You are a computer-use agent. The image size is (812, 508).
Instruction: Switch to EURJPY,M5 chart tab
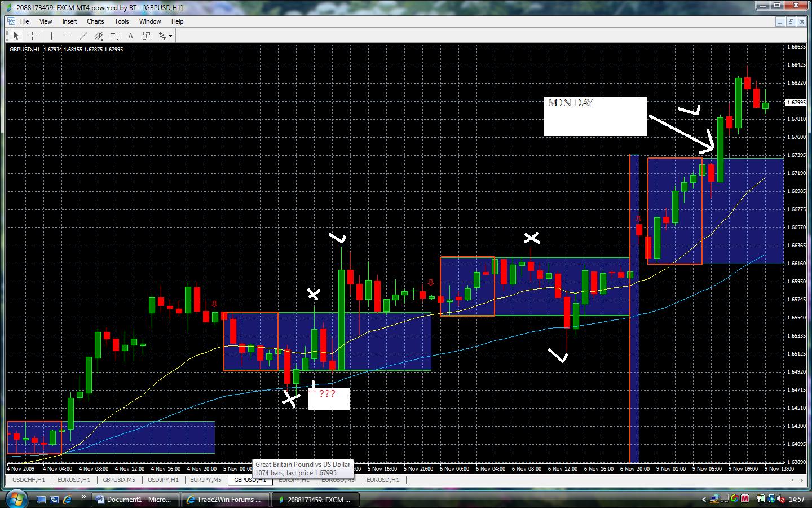[206, 480]
